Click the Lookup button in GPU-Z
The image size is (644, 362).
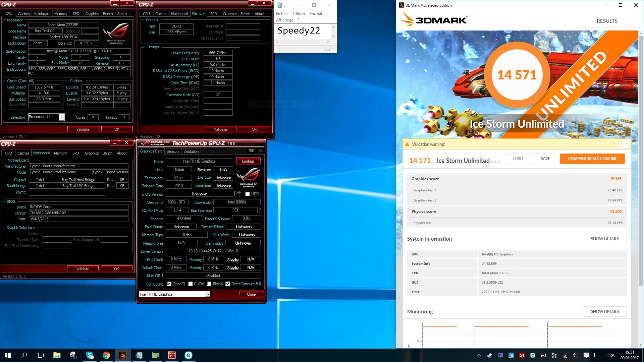248,161
